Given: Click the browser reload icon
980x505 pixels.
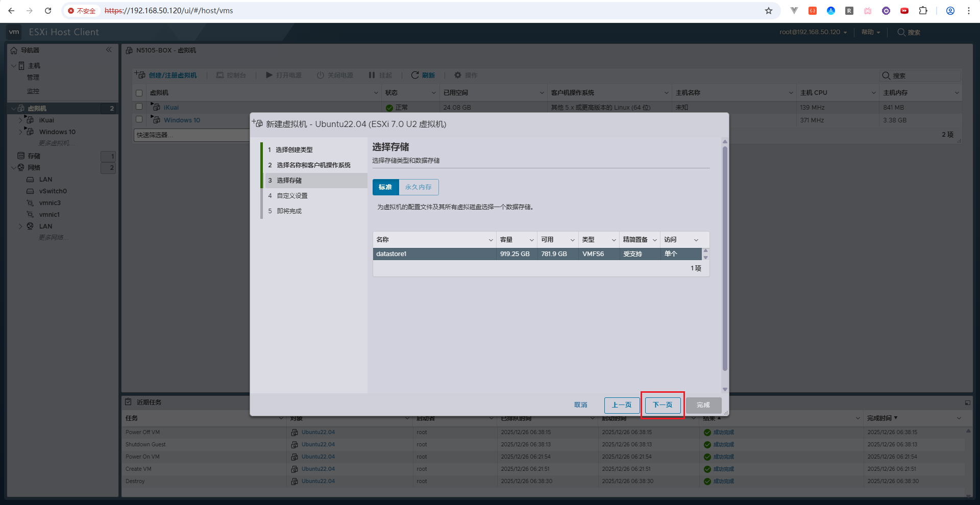Looking at the screenshot, I should [48, 11].
